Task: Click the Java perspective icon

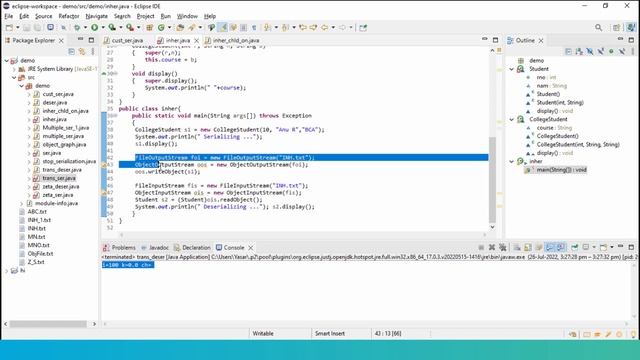Action: [631, 27]
